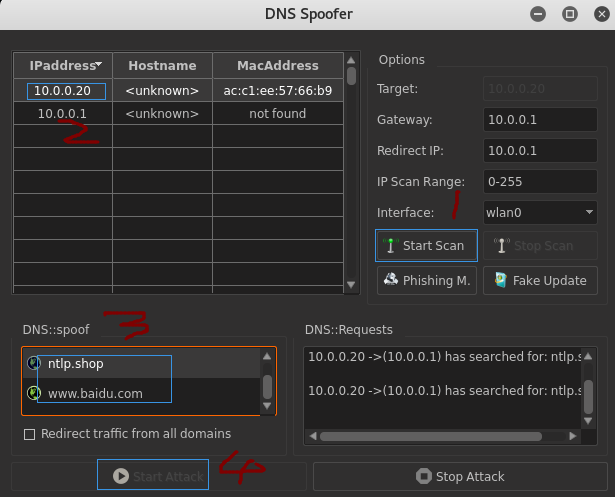Click the Gateway input field
This screenshot has width=615, height=497.
(x=539, y=120)
